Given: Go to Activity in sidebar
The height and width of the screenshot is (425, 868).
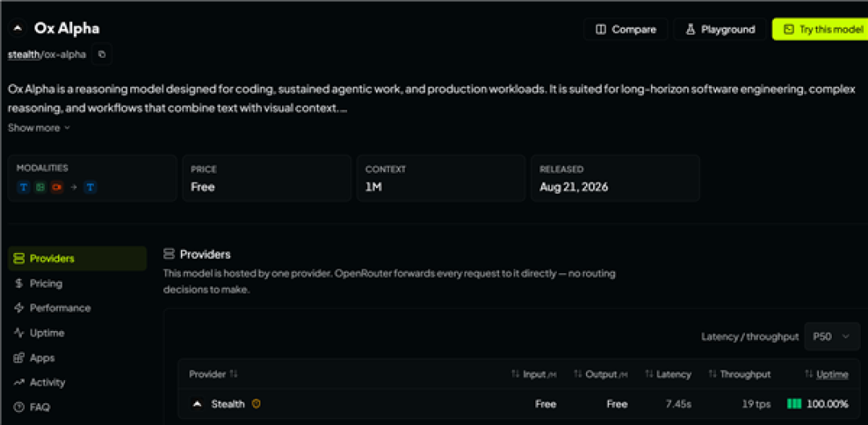Looking at the screenshot, I should (x=77, y=382).
